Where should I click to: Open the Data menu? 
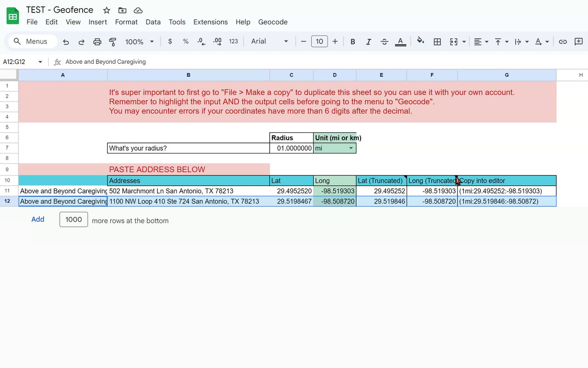[x=153, y=22]
